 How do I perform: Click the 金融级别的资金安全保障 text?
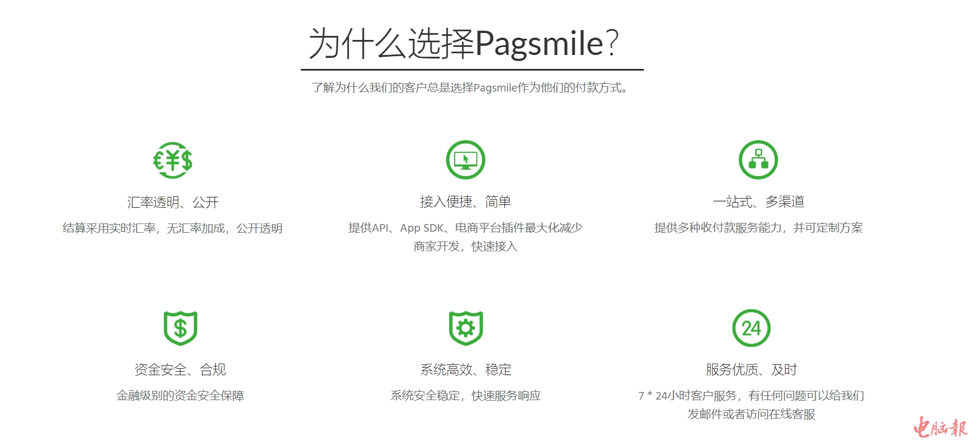click(x=180, y=395)
